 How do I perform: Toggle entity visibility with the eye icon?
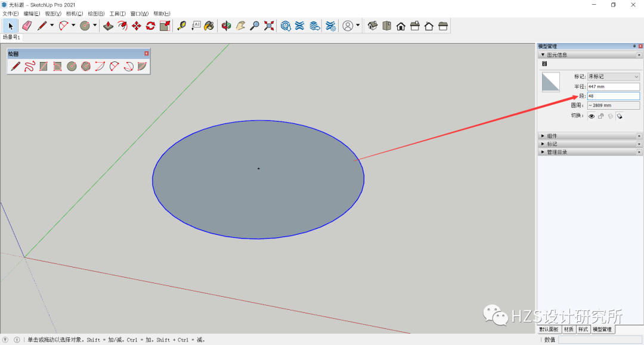(592, 116)
